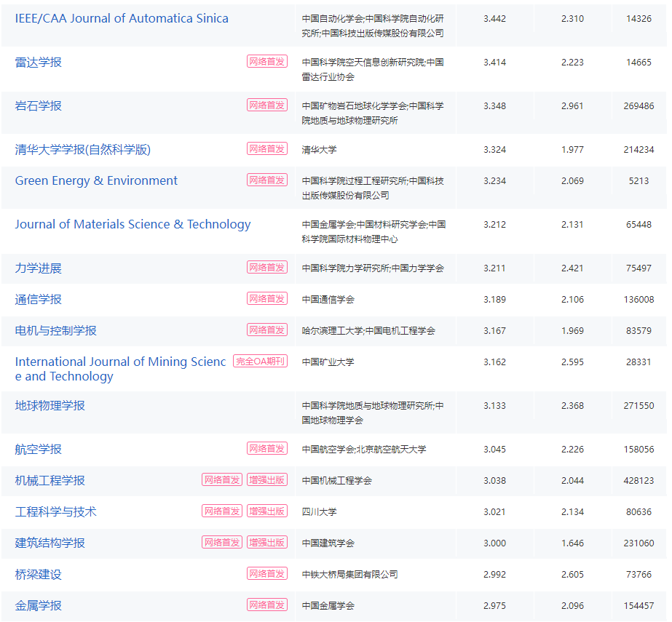The width and height of the screenshot is (672, 622).
Task: Click the 网络首发 tag beside 电机与控制学报
Action: coord(267,330)
